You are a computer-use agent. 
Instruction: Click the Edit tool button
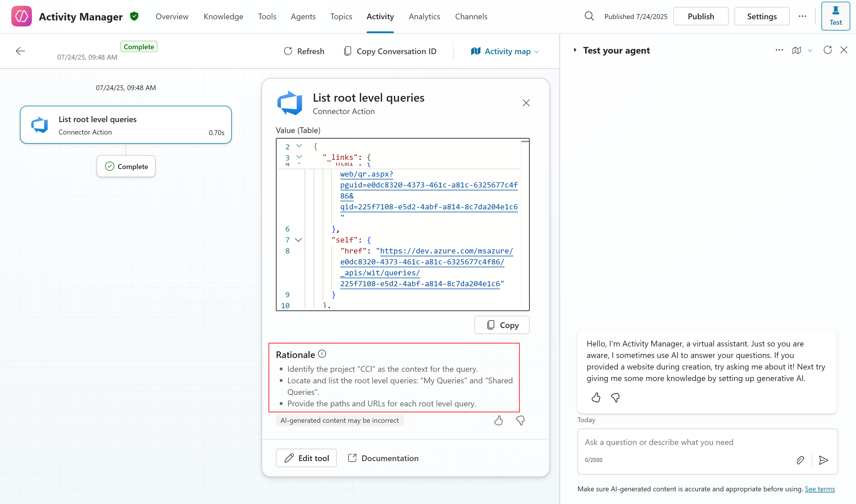pos(306,458)
